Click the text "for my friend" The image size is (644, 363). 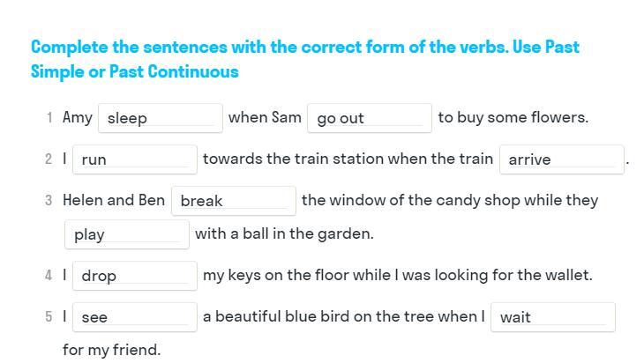click(x=111, y=350)
